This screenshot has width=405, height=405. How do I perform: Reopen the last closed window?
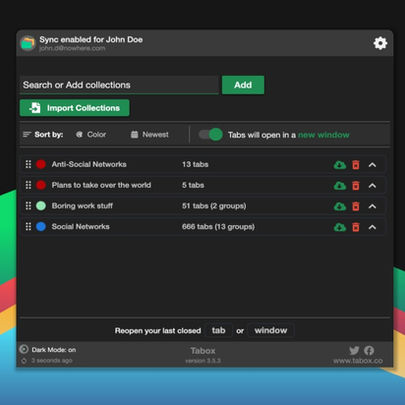click(271, 330)
